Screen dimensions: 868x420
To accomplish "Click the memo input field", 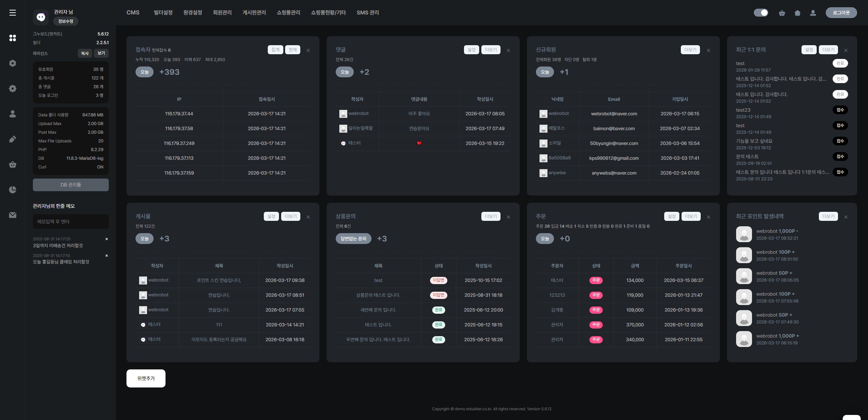I will pyautogui.click(x=71, y=222).
